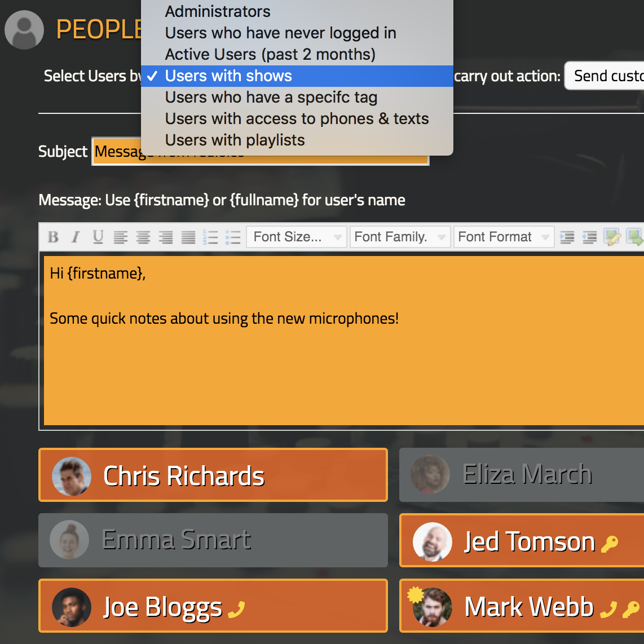Justify the message text
Image resolution: width=644 pixels, height=644 pixels.
[x=188, y=237]
